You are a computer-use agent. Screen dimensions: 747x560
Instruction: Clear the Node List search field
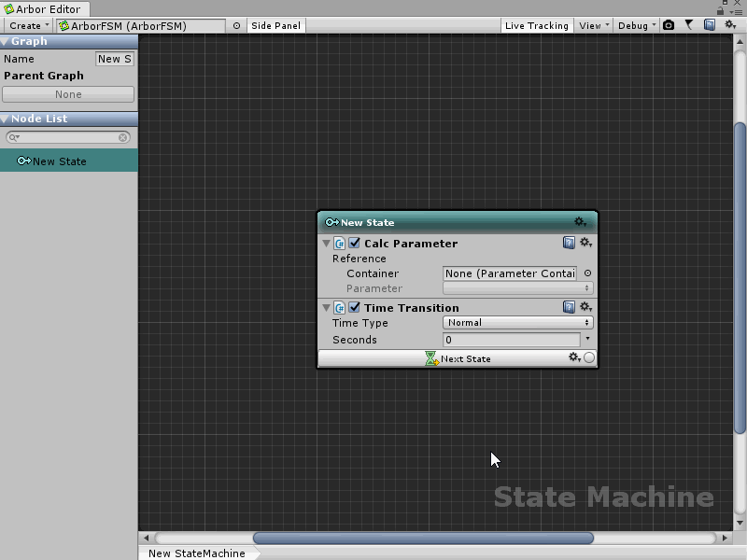123,137
